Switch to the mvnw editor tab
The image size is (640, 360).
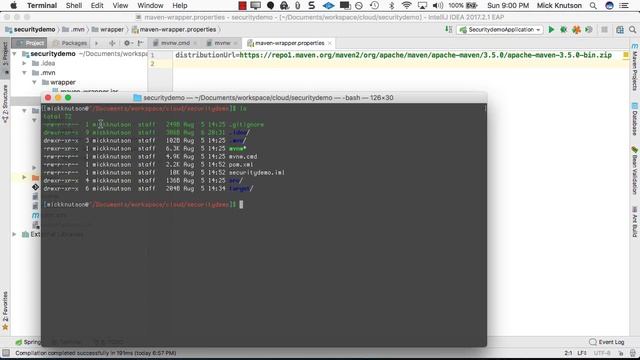tap(222, 43)
